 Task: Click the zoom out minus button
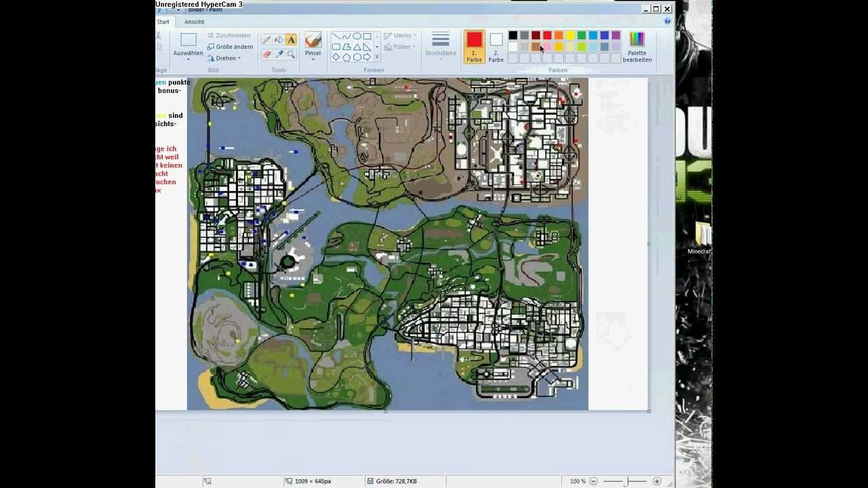[593, 481]
